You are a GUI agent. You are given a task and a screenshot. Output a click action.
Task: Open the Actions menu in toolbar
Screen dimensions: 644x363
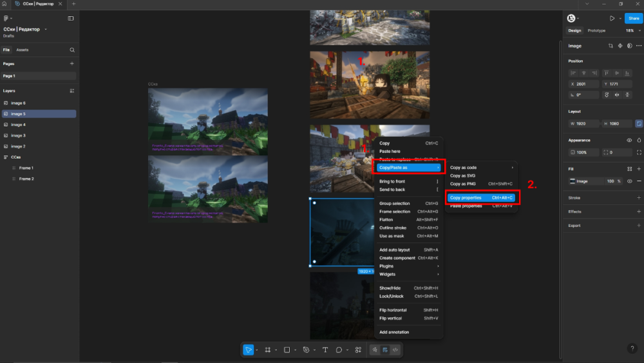pos(358,349)
